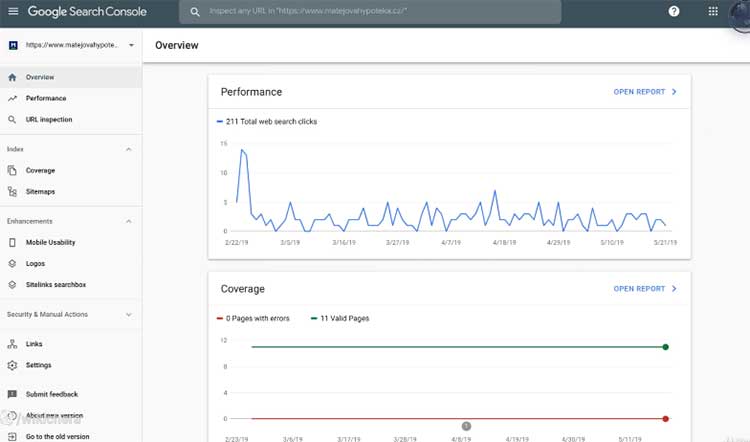Click the Submit feedback icon

coord(12,394)
